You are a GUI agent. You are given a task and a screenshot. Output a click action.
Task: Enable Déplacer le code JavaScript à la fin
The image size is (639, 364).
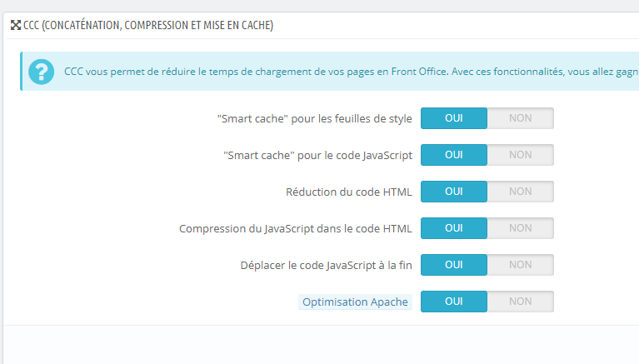[x=454, y=265]
